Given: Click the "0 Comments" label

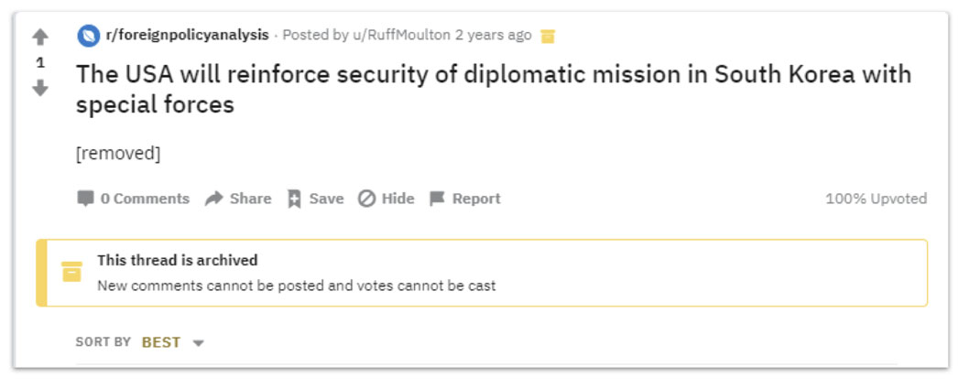Looking at the screenshot, I should pos(145,199).
